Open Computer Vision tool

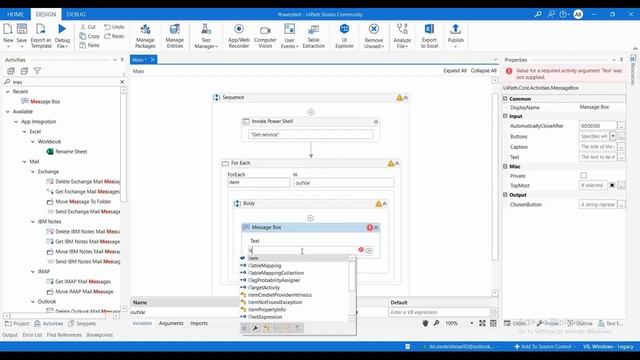(265, 36)
